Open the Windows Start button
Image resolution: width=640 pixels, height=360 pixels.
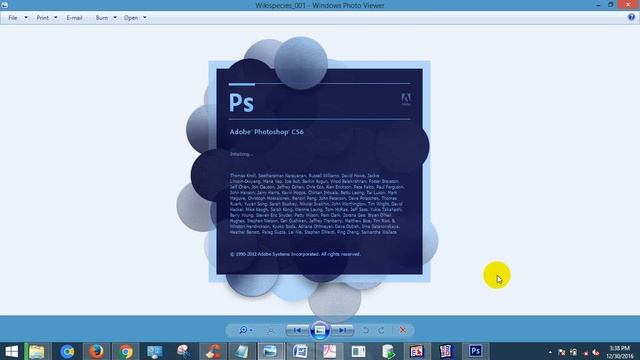point(11,351)
